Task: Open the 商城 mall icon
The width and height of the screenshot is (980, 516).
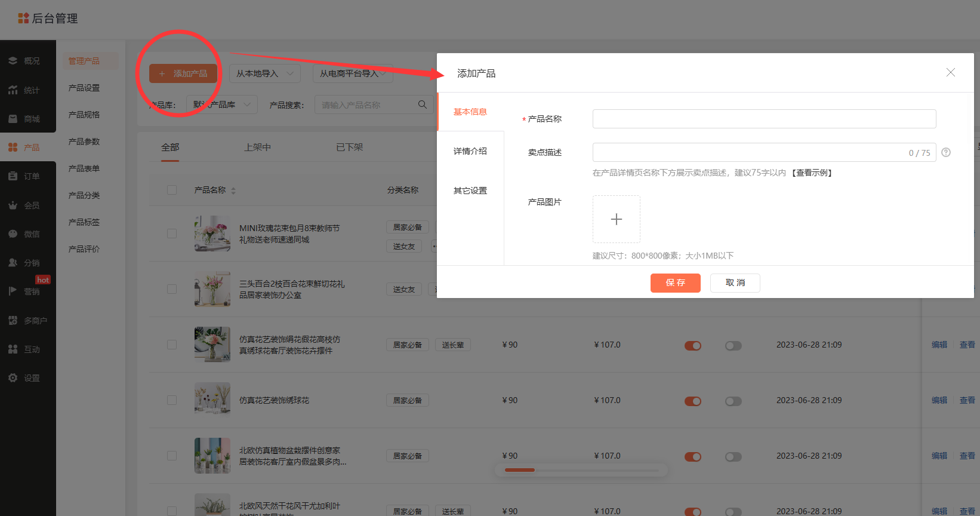Action: (13, 119)
